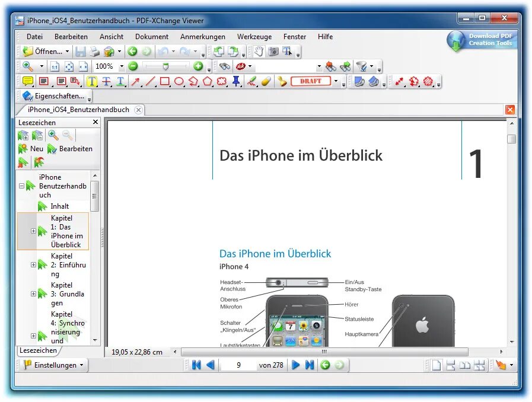532x402 pixels.
Task: Click green minus zoom out button
Action: coord(133,66)
